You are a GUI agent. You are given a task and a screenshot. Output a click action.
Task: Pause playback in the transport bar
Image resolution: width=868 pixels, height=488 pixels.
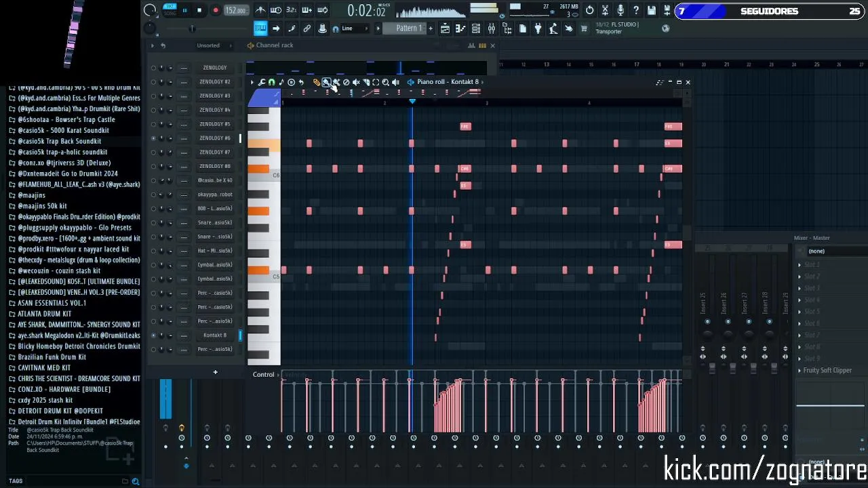pos(184,10)
